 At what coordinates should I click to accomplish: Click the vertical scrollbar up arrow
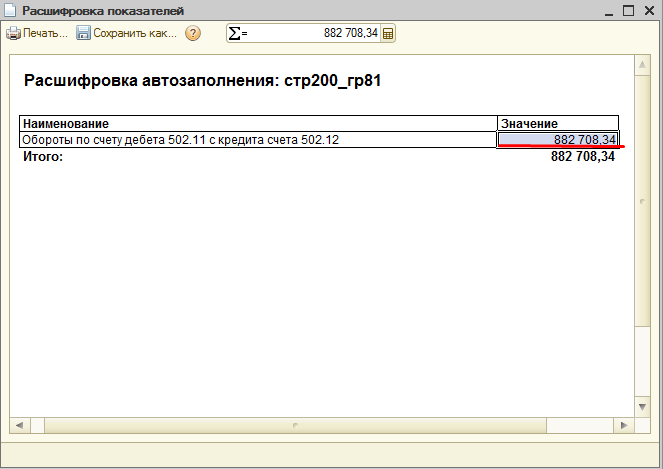coord(641,66)
